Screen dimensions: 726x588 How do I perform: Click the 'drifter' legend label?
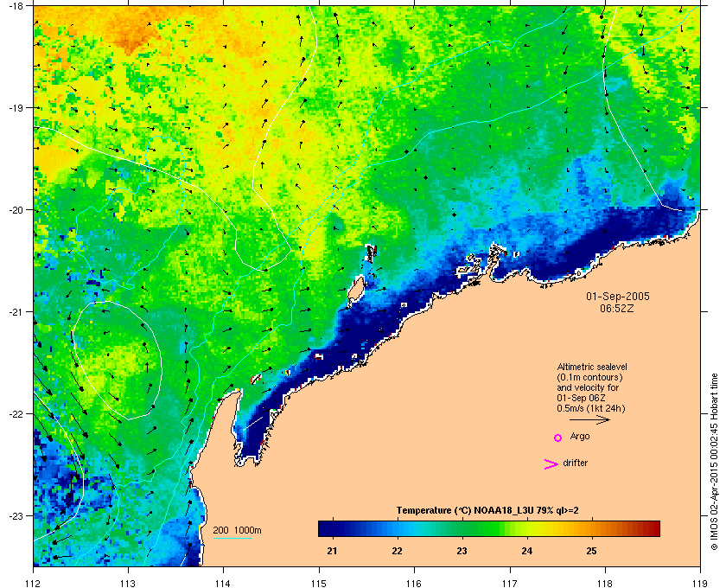[575, 463]
